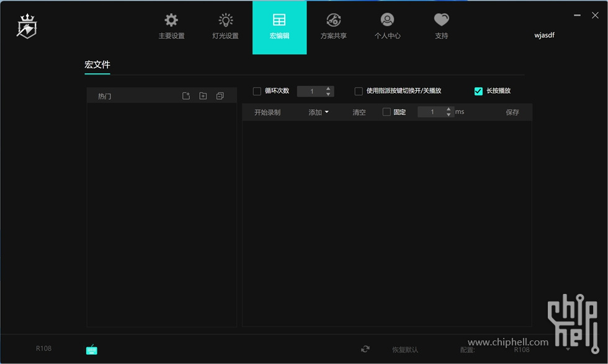Increase the loop count with up arrow
This screenshot has width=608, height=364.
[x=328, y=89]
